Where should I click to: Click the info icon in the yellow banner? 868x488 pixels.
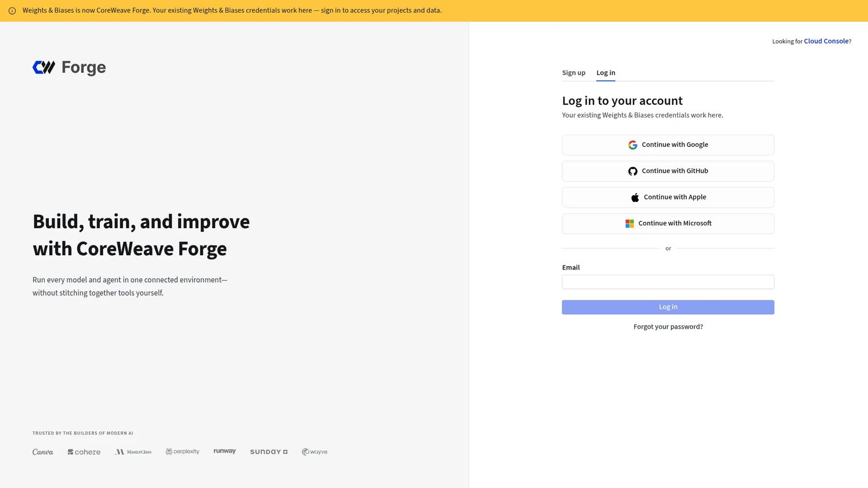coord(12,11)
